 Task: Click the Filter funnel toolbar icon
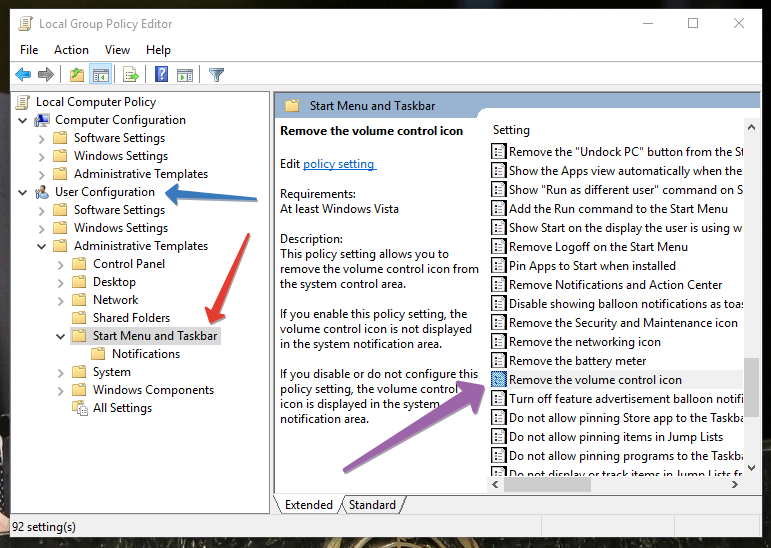(216, 75)
